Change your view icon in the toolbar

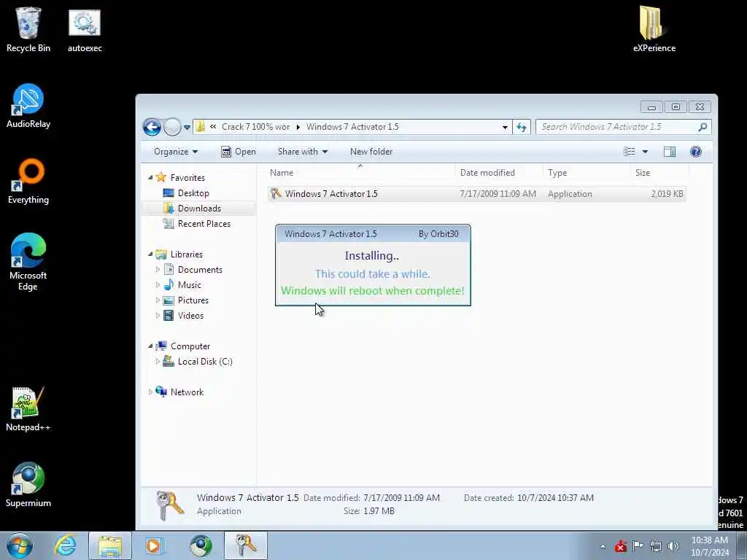coord(630,152)
